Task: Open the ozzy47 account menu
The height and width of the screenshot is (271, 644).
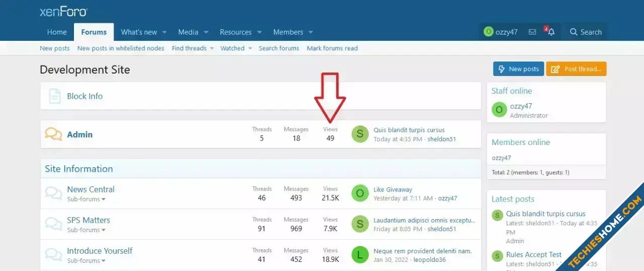Action: tap(501, 32)
